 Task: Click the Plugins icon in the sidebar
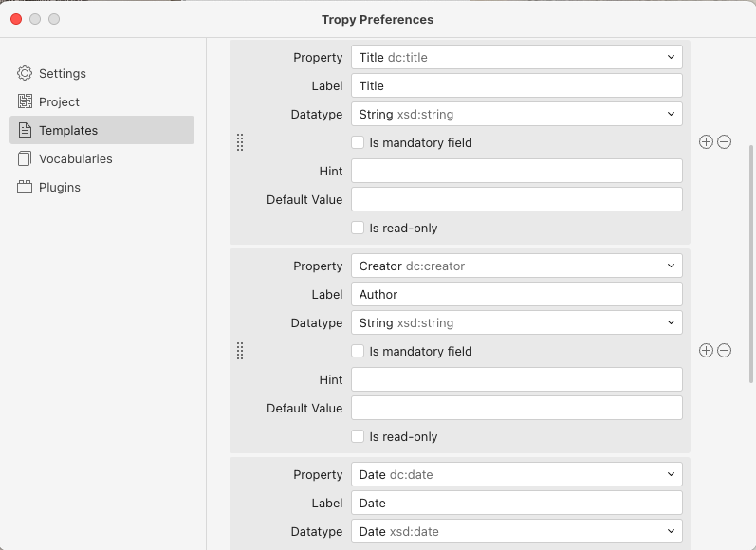pyautogui.click(x=25, y=187)
